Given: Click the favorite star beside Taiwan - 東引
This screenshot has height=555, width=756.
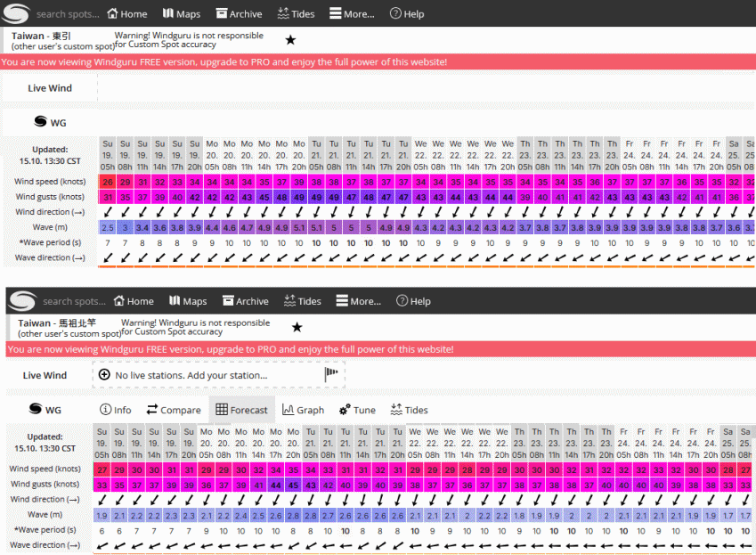Looking at the screenshot, I should click(x=290, y=40).
